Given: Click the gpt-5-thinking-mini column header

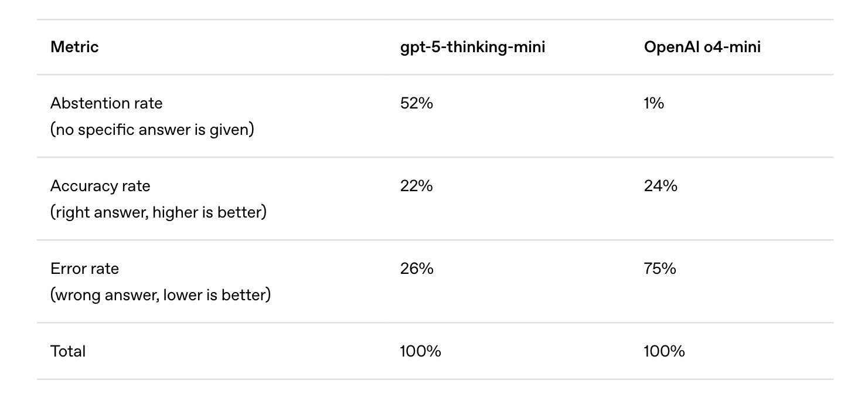Looking at the screenshot, I should tap(472, 47).
